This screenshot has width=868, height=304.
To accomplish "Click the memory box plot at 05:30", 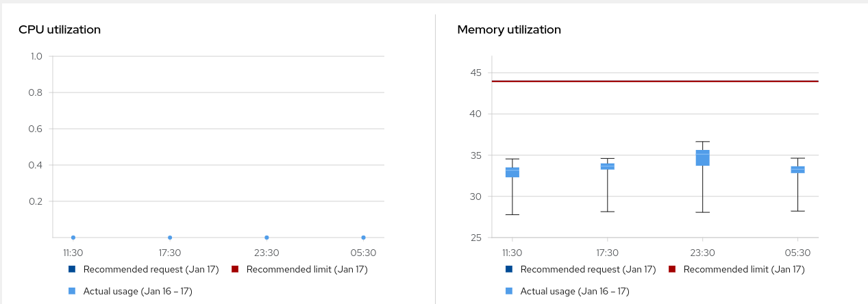I will (x=797, y=170).
